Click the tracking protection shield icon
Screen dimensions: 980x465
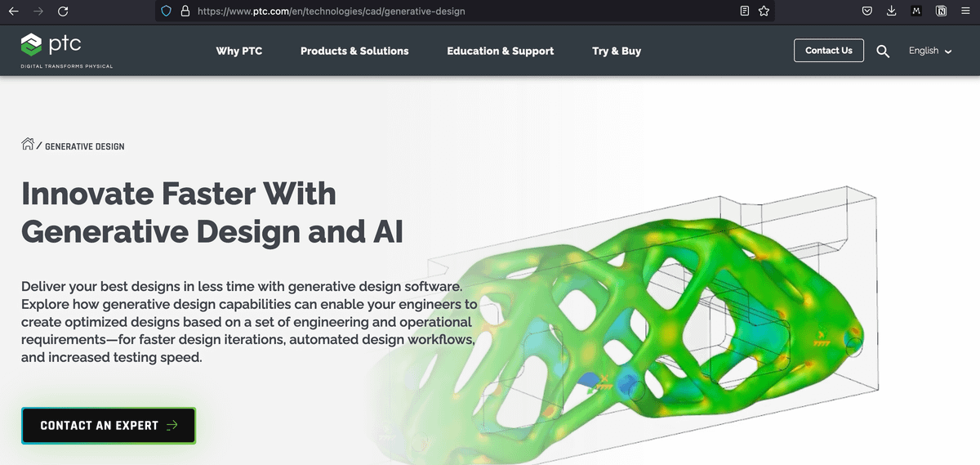[166, 11]
